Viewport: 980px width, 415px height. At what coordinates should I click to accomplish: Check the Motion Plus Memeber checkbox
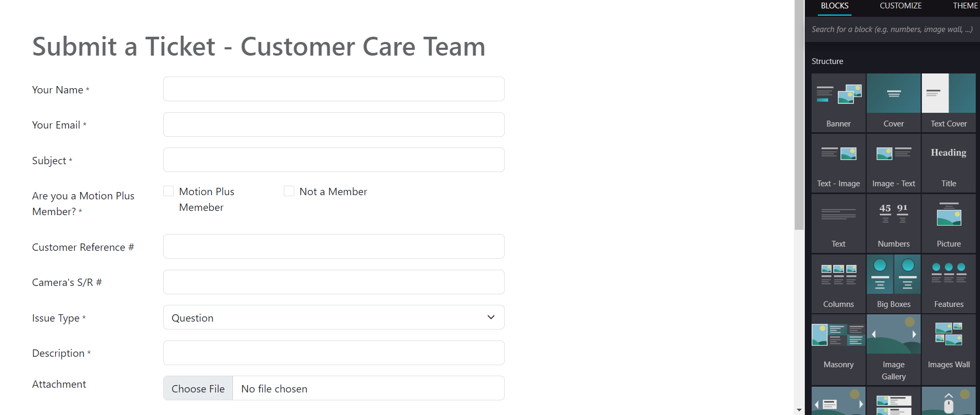click(x=168, y=191)
